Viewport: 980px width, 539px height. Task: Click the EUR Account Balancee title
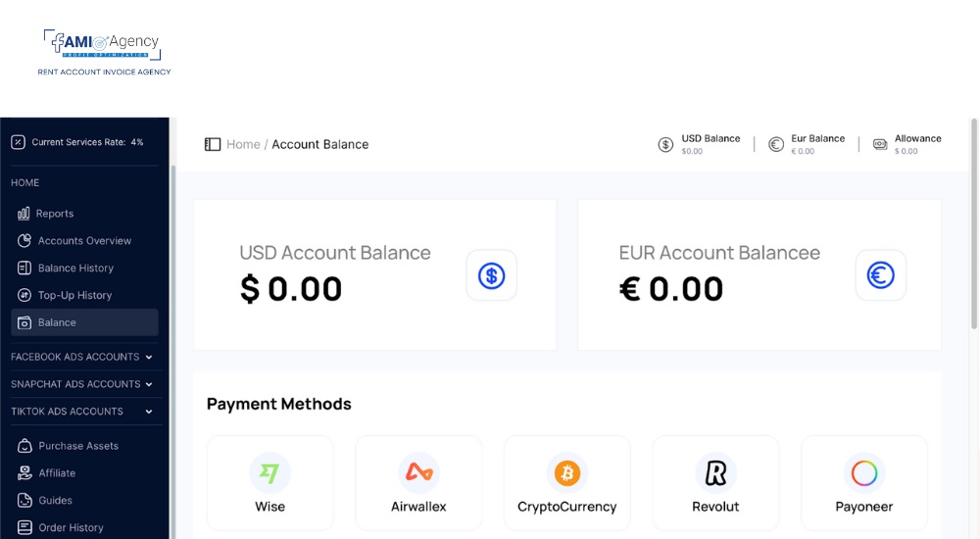(x=719, y=253)
